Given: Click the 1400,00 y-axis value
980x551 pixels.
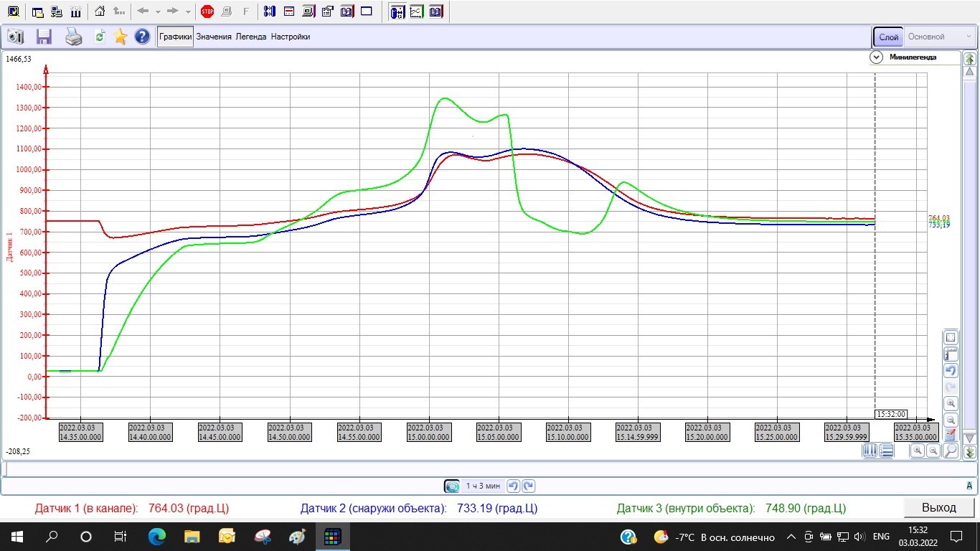Looking at the screenshot, I should (29, 87).
